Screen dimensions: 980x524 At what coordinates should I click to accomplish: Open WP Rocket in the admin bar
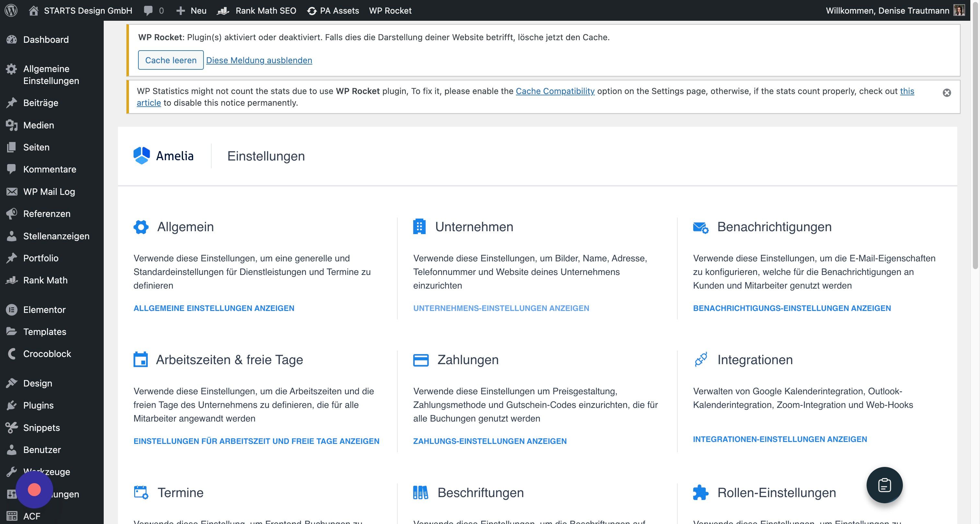[390, 11]
